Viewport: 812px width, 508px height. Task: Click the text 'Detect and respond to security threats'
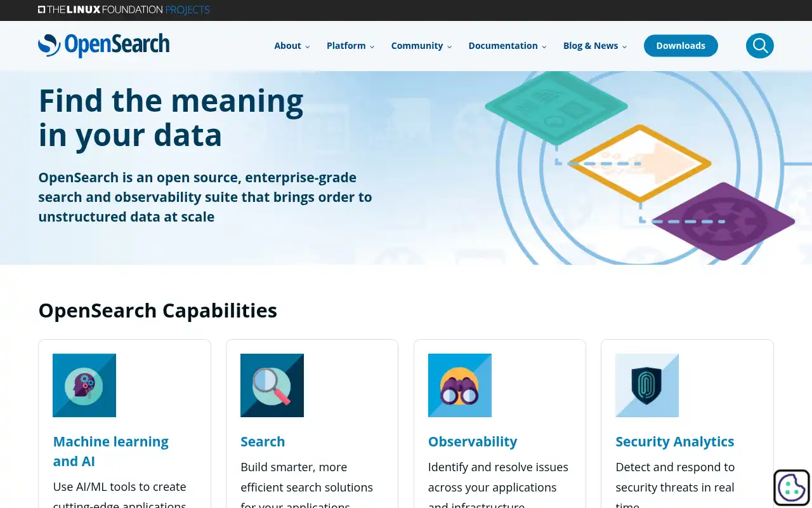click(x=675, y=477)
